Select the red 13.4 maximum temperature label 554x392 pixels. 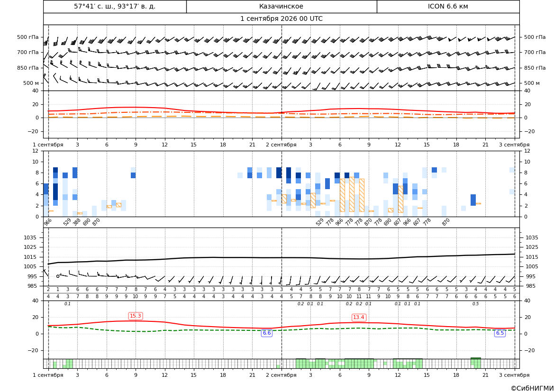pos(359,318)
